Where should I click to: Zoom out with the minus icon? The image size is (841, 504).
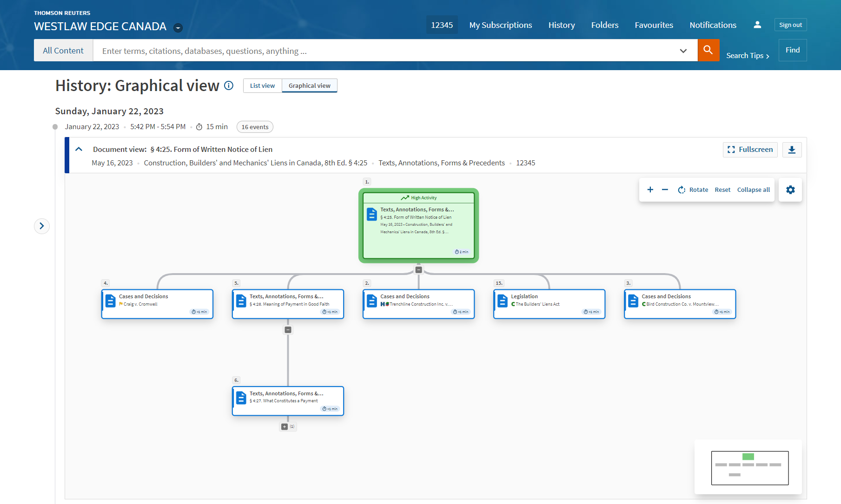click(665, 190)
